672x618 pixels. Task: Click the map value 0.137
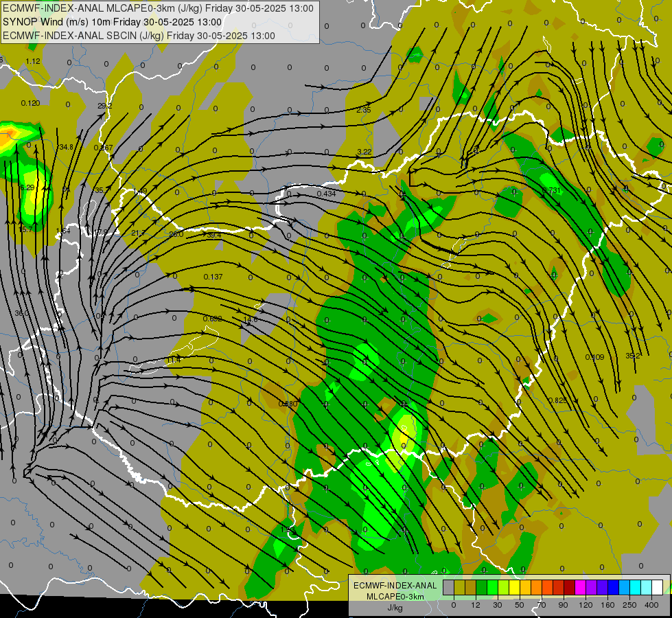(x=213, y=277)
